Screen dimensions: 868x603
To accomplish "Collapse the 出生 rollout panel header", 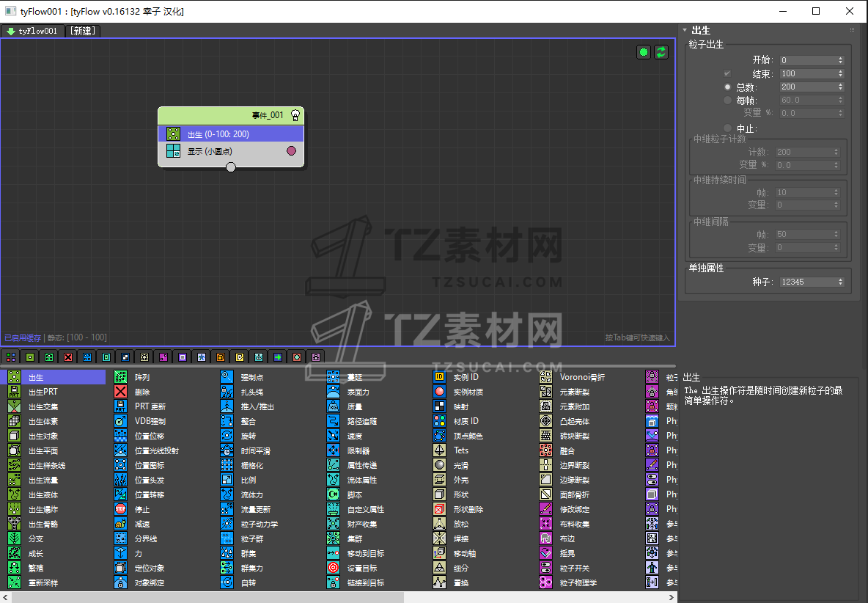I will tap(701, 30).
